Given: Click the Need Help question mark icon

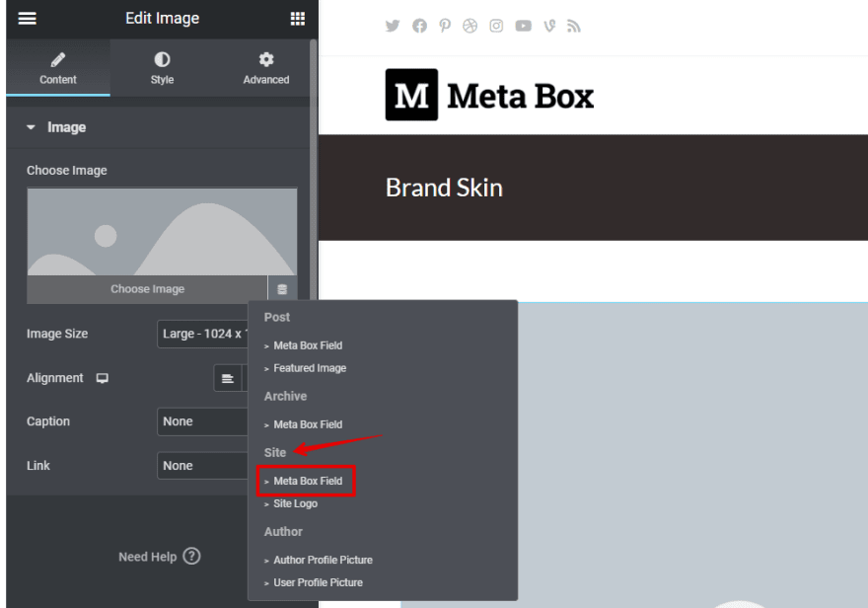Looking at the screenshot, I should [191, 556].
